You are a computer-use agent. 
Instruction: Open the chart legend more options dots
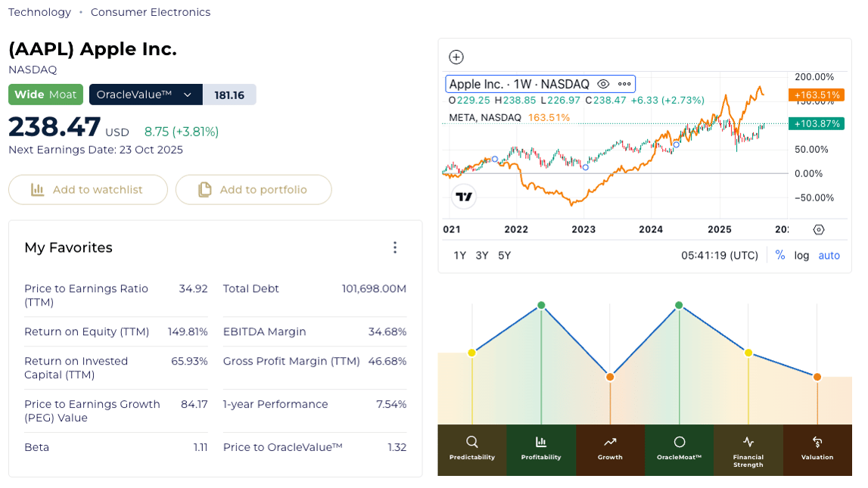click(624, 84)
